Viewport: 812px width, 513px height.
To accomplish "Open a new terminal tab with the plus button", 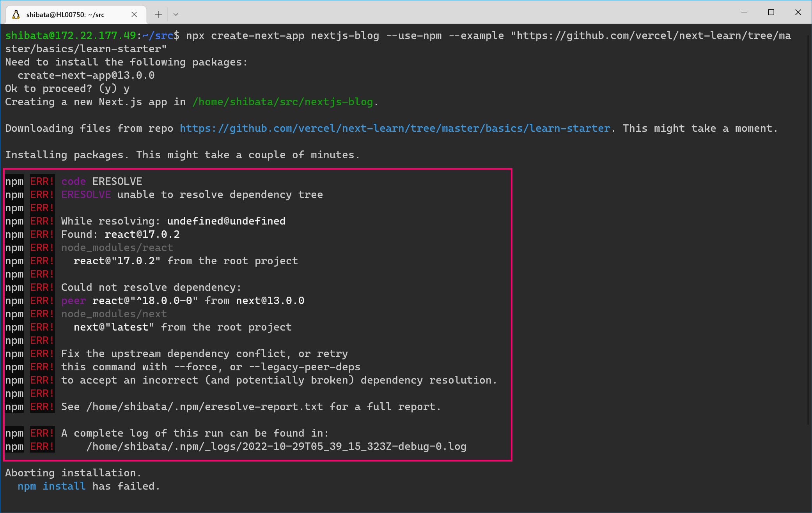I will [158, 14].
